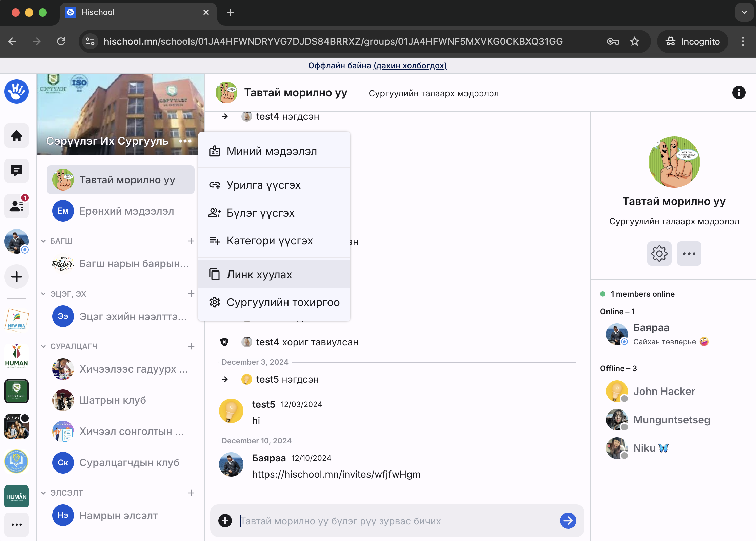This screenshot has width=756, height=541.
Task: Click the plus button to add a school
Action: point(16,277)
